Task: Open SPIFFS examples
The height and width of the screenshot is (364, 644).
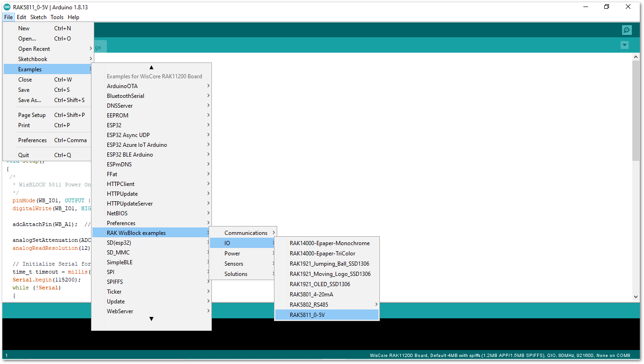Action: [x=152, y=282]
